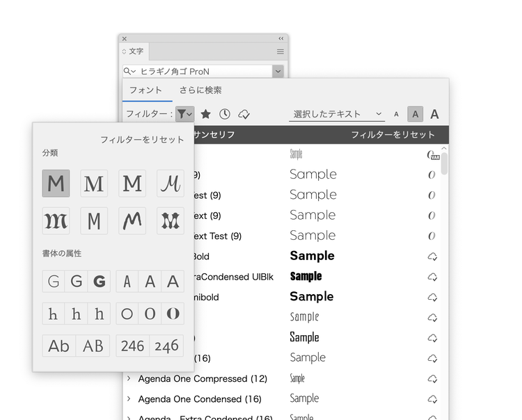Click the variable font icon first row
The image size is (522, 420).
coord(433,155)
